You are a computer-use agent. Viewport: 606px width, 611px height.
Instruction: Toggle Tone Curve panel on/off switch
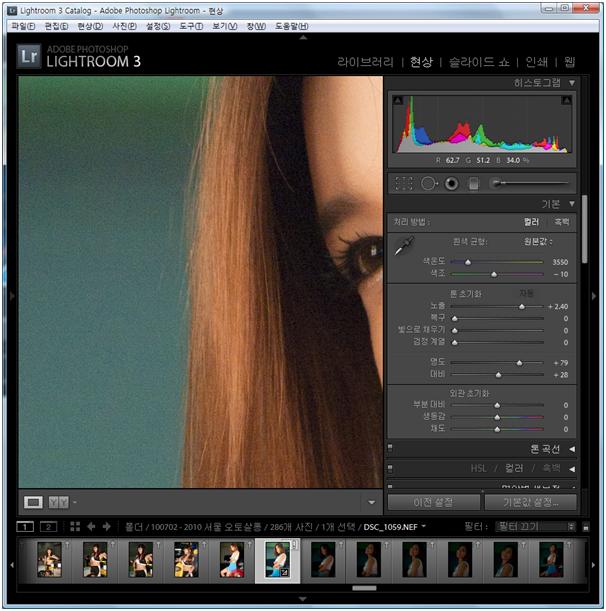pos(390,448)
